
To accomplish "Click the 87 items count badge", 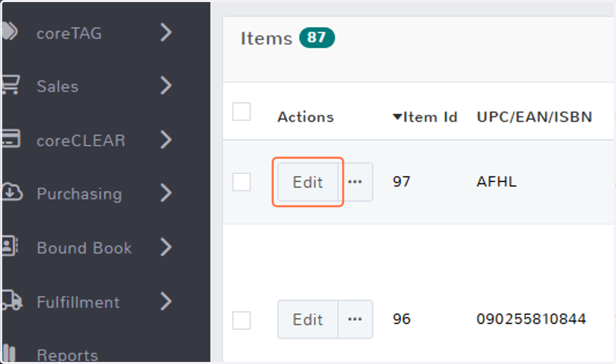I will (317, 38).
